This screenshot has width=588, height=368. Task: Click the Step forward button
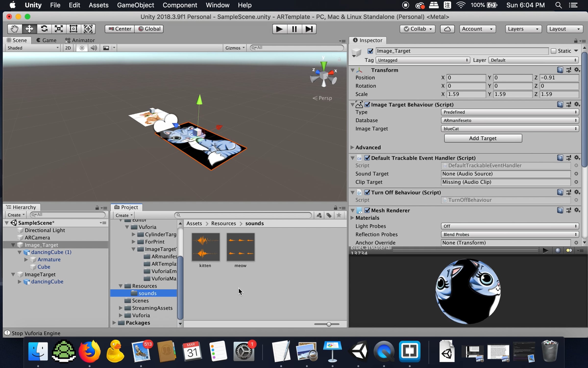coord(309,29)
